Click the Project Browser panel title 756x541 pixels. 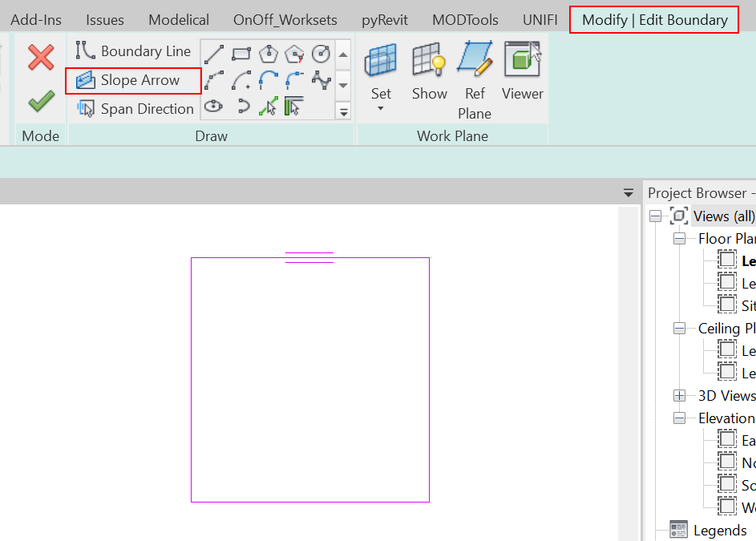click(x=697, y=193)
